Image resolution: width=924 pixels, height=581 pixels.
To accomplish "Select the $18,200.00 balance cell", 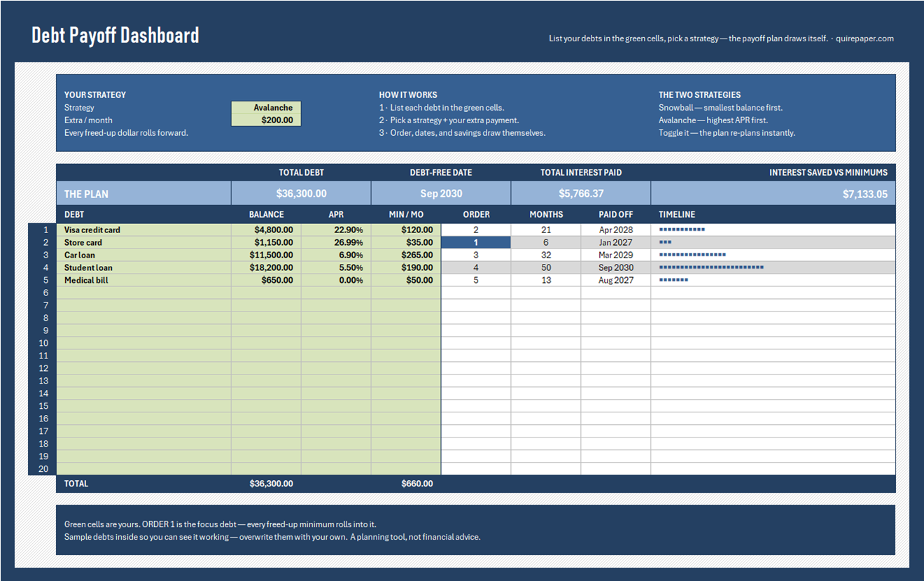I will 266,267.
